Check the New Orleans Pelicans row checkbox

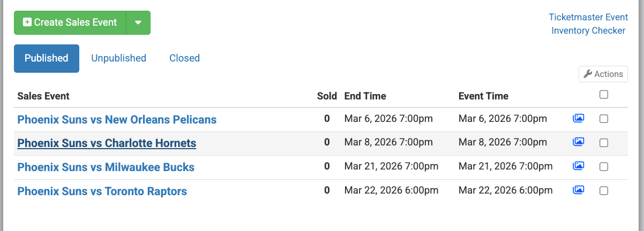pyautogui.click(x=604, y=119)
